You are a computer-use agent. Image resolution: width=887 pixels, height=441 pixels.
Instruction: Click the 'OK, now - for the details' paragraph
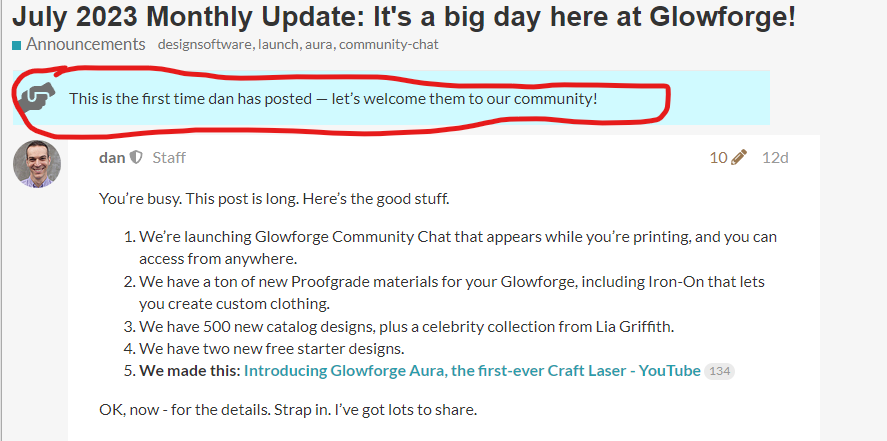click(288, 409)
